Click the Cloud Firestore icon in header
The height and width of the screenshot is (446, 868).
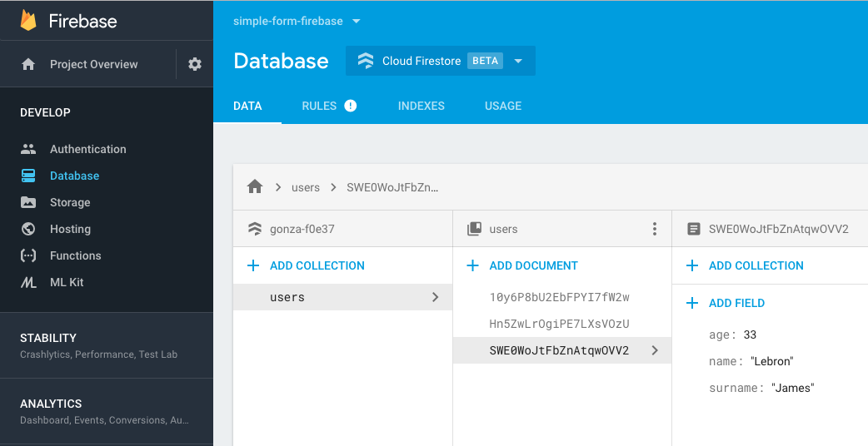(x=366, y=61)
